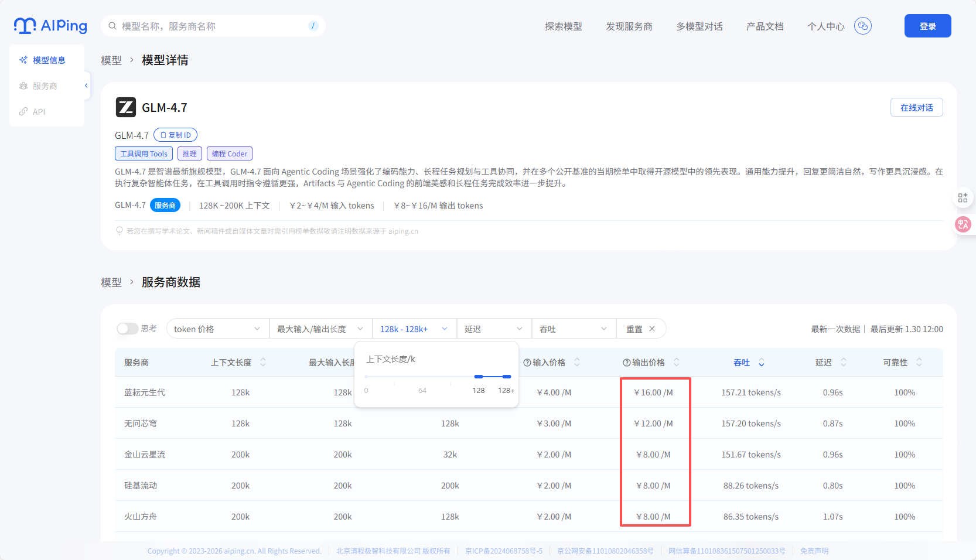Open the 探索模型 menu item
Image resolution: width=976 pixels, height=560 pixels.
[563, 26]
